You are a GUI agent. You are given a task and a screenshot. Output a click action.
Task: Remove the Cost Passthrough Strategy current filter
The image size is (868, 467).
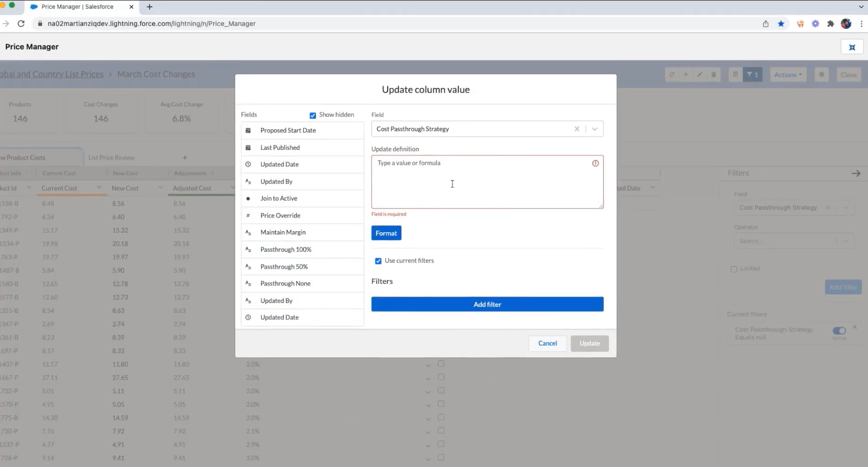pos(855,327)
